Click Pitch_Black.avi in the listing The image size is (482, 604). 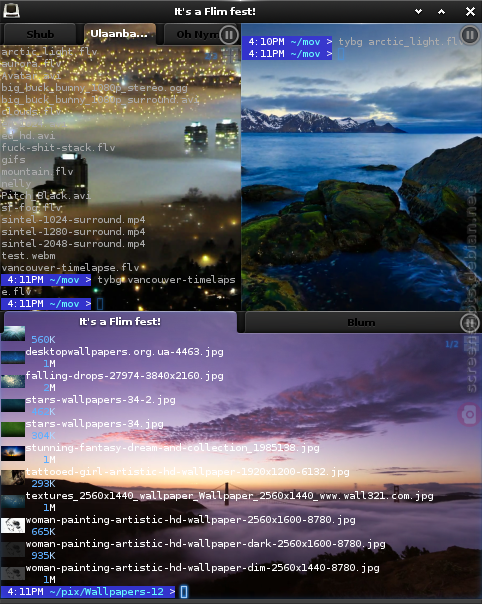46,196
